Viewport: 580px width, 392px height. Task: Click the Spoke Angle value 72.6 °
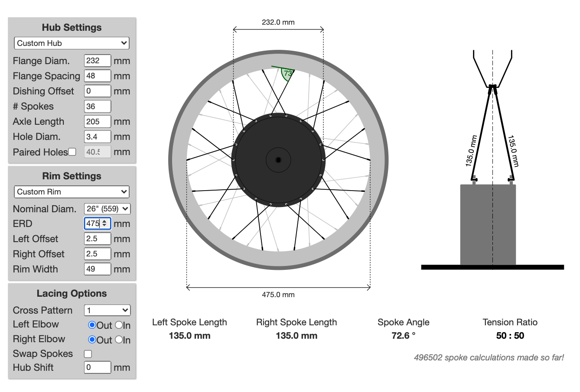click(404, 336)
